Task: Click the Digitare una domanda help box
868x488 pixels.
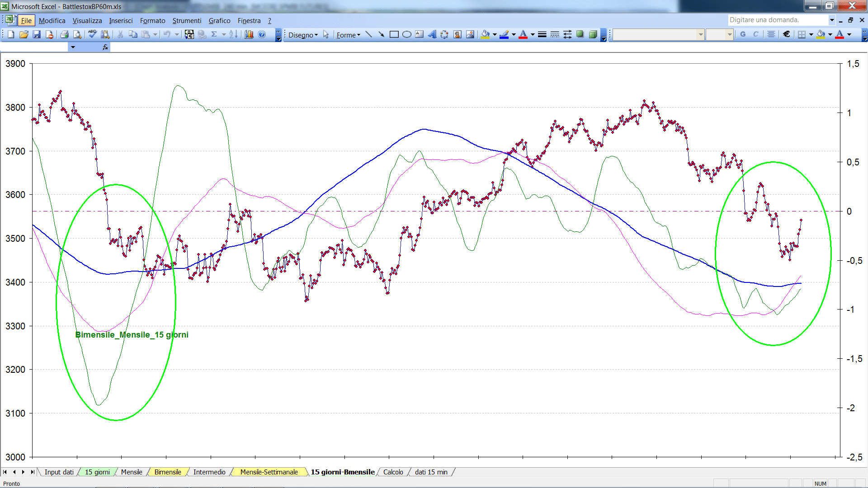Action: click(x=778, y=20)
